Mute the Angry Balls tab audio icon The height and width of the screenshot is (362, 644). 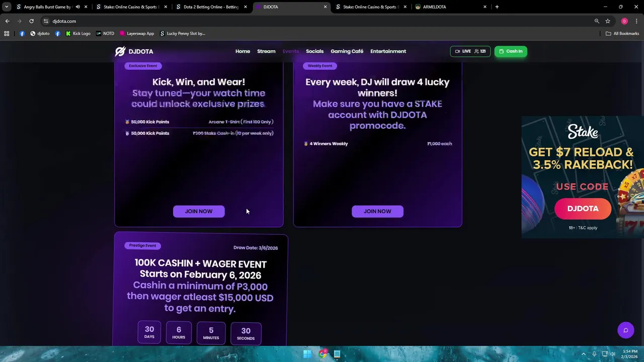pos(77,7)
